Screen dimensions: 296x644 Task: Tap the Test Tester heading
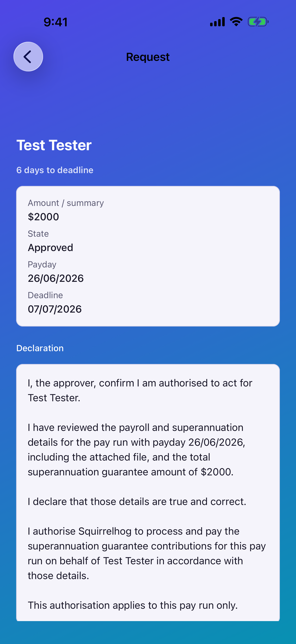tap(54, 145)
